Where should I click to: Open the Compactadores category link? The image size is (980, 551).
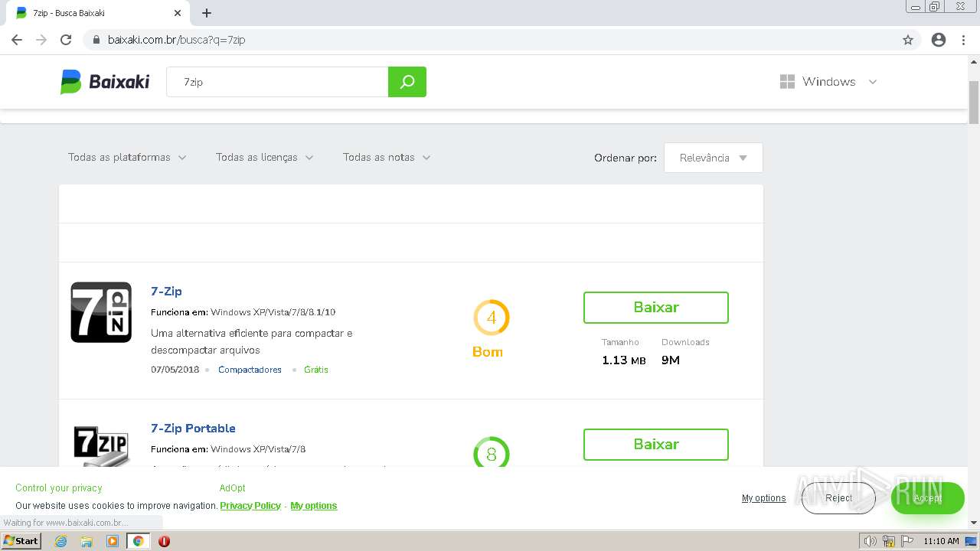(250, 370)
